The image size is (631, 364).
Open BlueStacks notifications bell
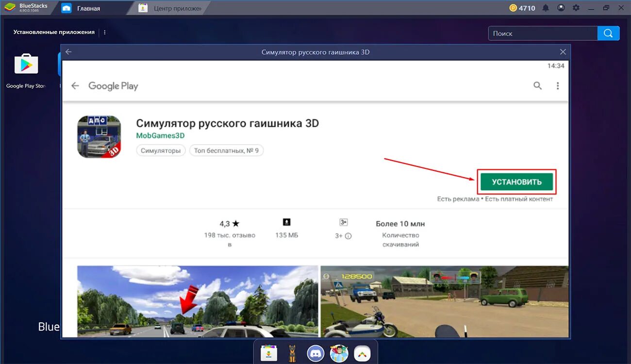546,8
